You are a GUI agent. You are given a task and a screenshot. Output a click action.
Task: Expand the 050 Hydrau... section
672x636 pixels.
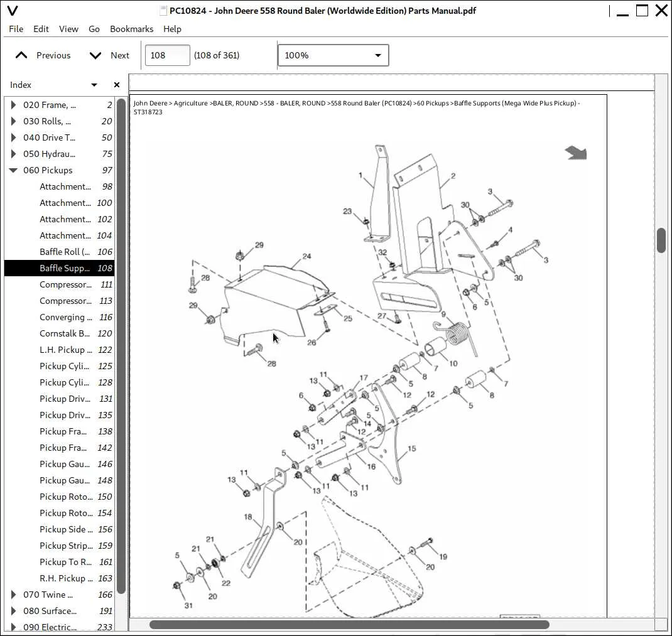pos(13,154)
